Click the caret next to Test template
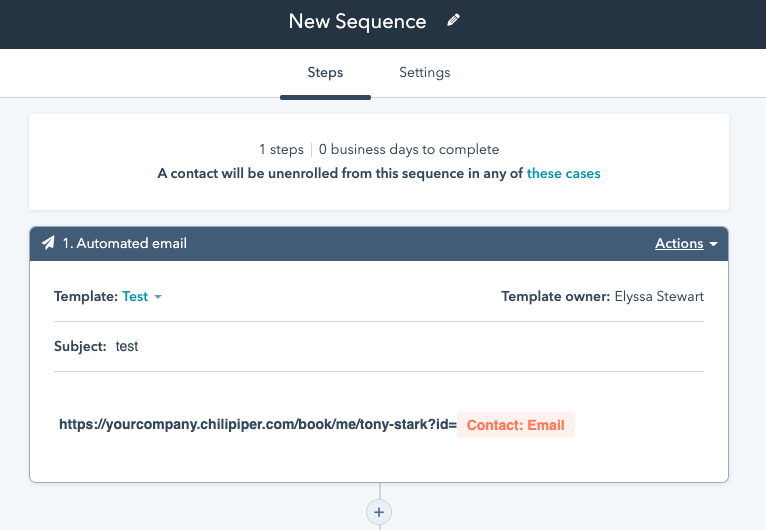 158,297
